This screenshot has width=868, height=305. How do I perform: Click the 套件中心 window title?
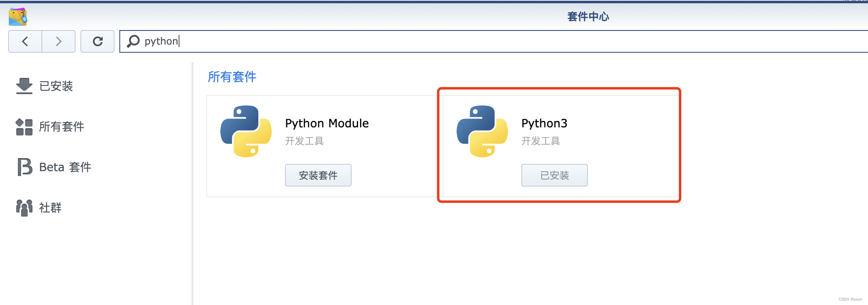588,17
